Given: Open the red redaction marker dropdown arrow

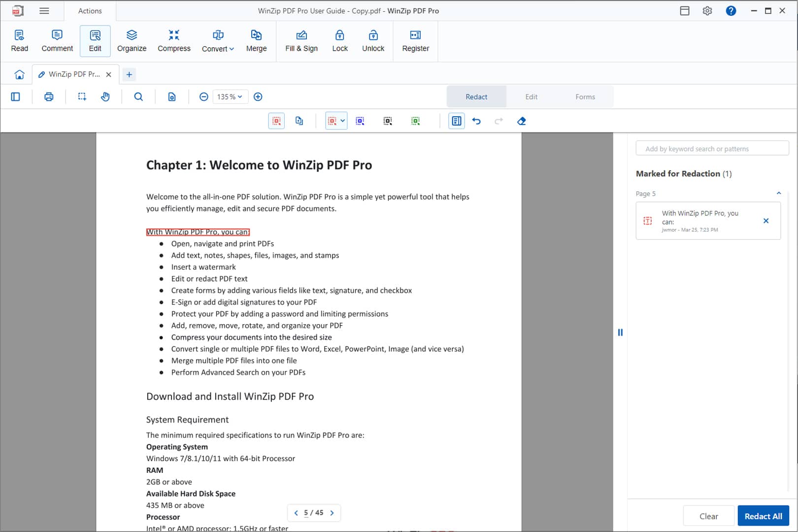Looking at the screenshot, I should click(342, 121).
